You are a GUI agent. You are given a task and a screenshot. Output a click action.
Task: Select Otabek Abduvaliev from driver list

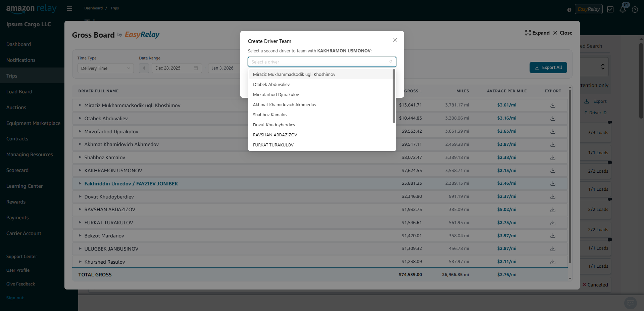pyautogui.click(x=271, y=85)
